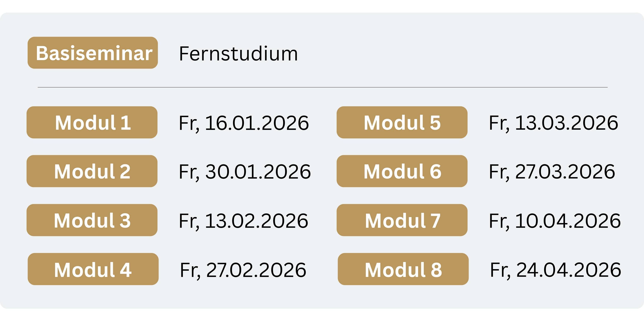Choose the Modul 8 badge
The height and width of the screenshot is (321, 644).
point(403,269)
